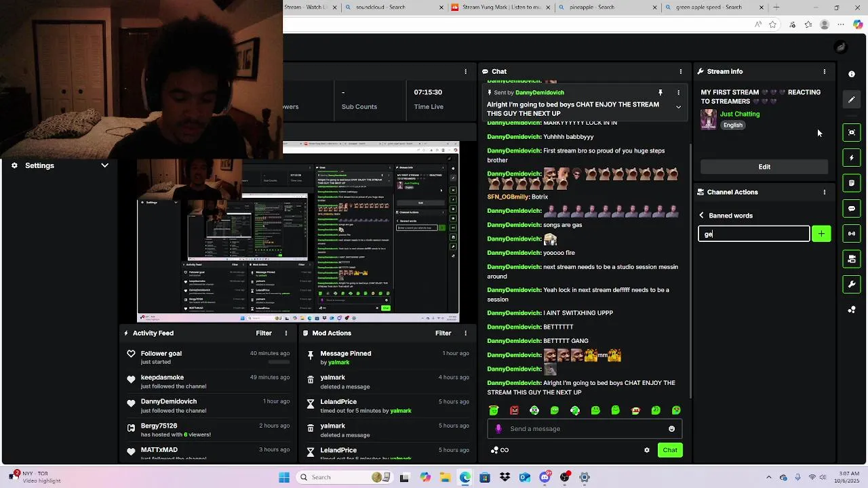Add banned word with green plus button

click(821, 234)
